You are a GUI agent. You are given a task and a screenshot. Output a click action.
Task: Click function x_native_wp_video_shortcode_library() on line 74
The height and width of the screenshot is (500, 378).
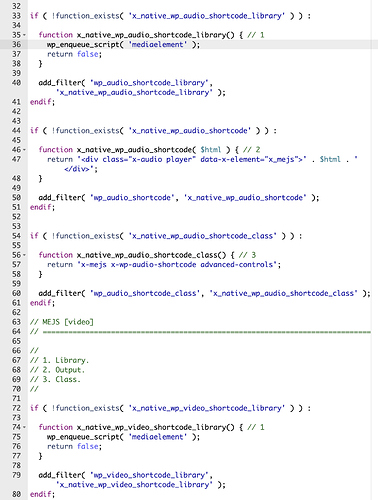(137, 427)
